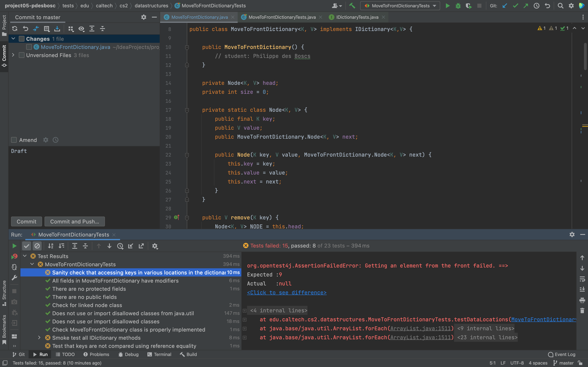Click the Debug bug icon in top toolbar

point(458,6)
